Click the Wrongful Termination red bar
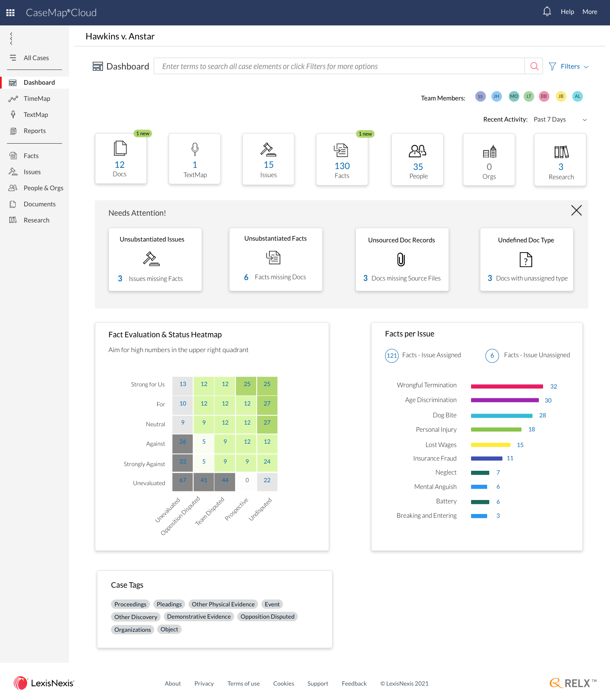This screenshot has width=610, height=700. click(507, 386)
